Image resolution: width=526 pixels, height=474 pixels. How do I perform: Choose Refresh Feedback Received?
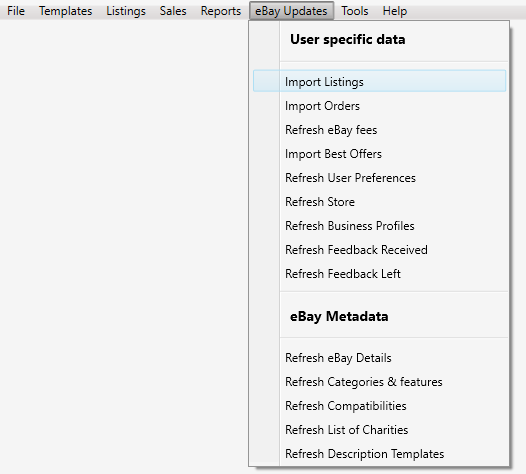tap(379, 250)
